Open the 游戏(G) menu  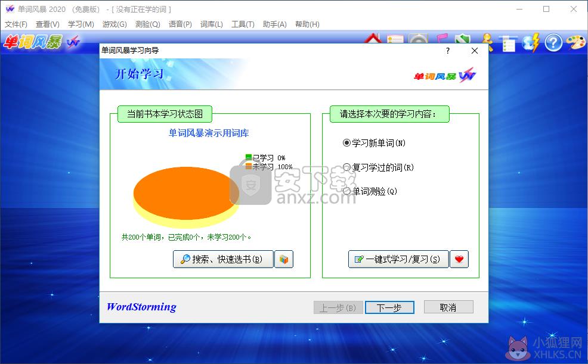[x=114, y=24]
